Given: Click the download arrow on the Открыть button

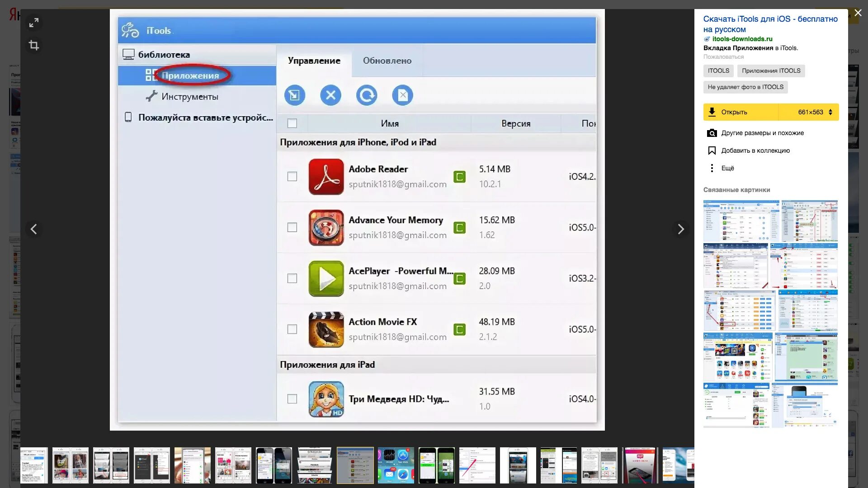Looking at the screenshot, I should 712,112.
